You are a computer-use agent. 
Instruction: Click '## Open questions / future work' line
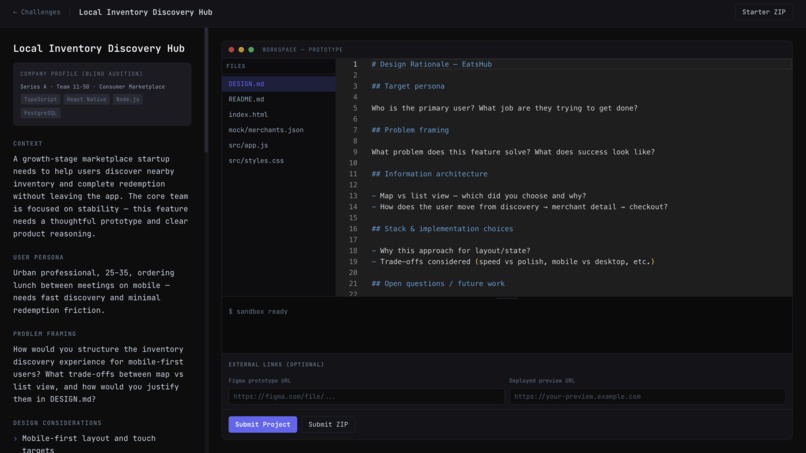[438, 284]
